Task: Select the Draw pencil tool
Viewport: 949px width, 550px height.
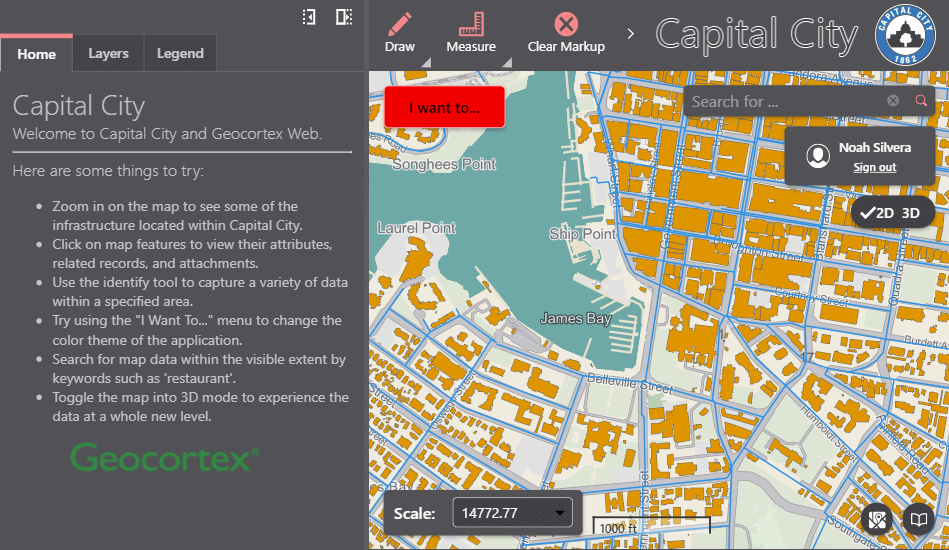Action: pos(399,25)
